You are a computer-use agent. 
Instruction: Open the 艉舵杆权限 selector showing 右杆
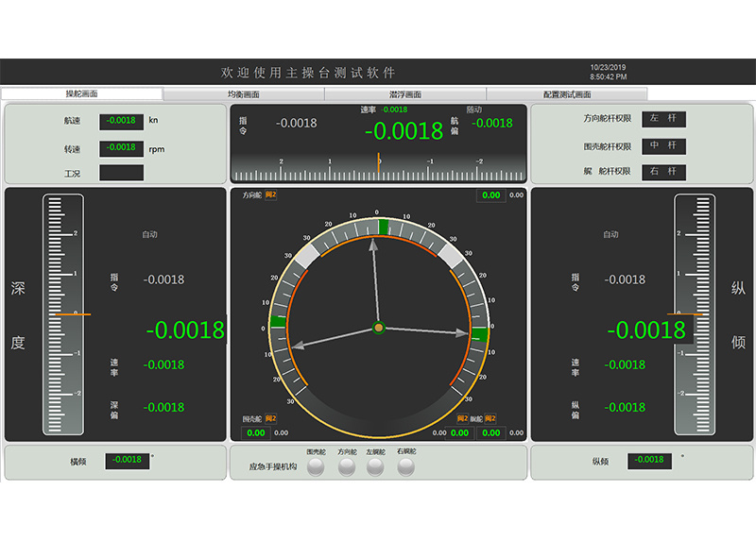click(x=663, y=172)
